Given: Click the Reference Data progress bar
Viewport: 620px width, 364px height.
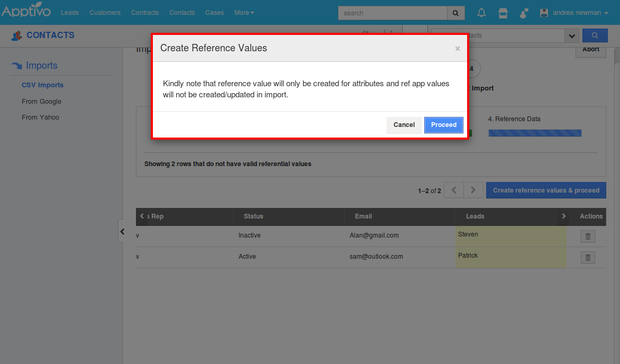Looking at the screenshot, I should pos(534,133).
